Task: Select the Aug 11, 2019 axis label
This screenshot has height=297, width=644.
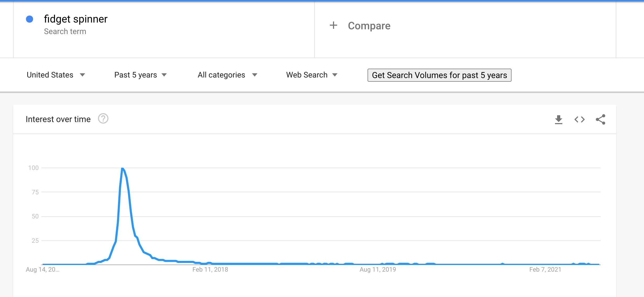Action: click(378, 269)
